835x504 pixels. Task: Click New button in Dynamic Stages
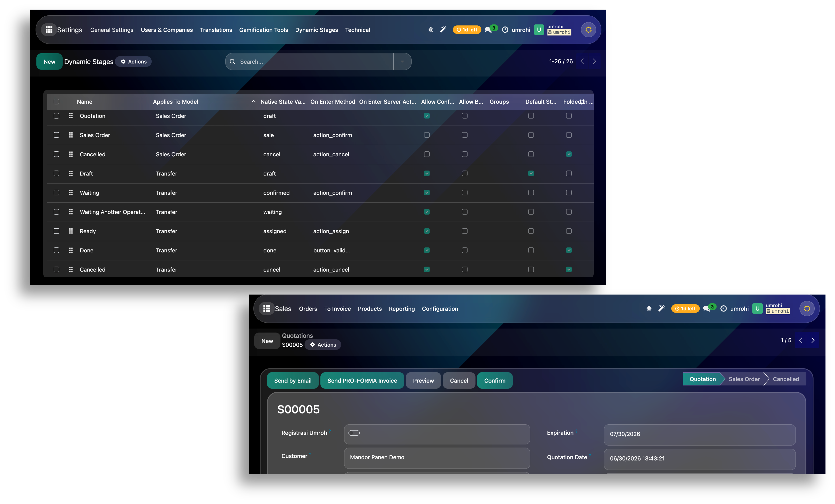(x=50, y=62)
